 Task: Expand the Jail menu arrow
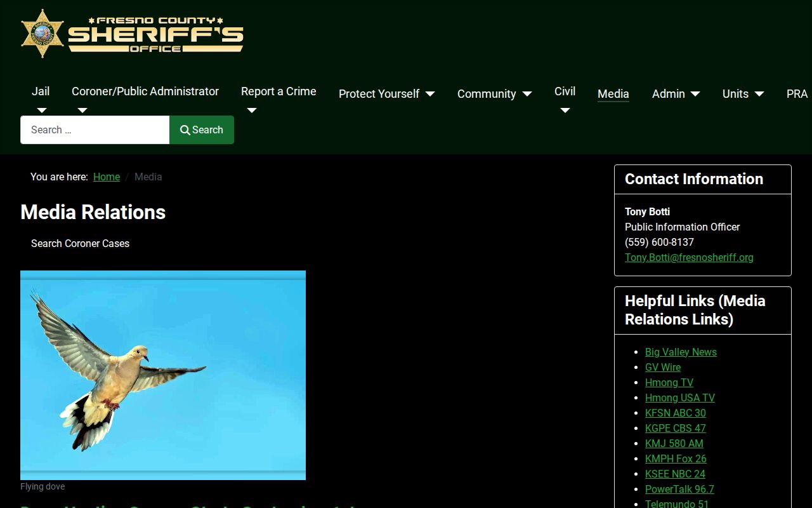[x=41, y=110]
